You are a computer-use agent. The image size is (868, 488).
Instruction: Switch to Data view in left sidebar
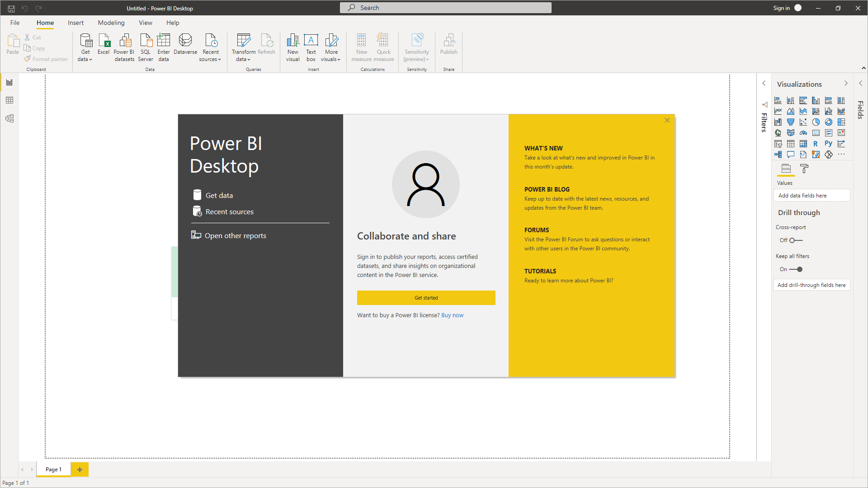tap(9, 100)
